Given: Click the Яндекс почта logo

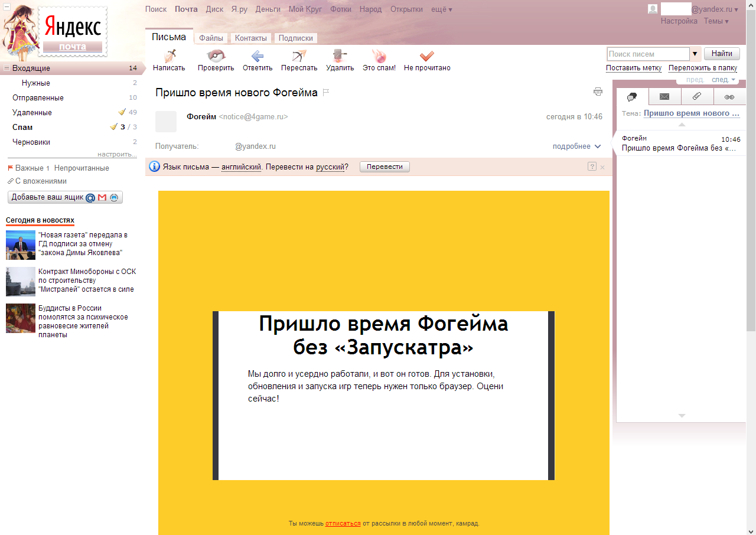Looking at the screenshot, I should [73, 31].
